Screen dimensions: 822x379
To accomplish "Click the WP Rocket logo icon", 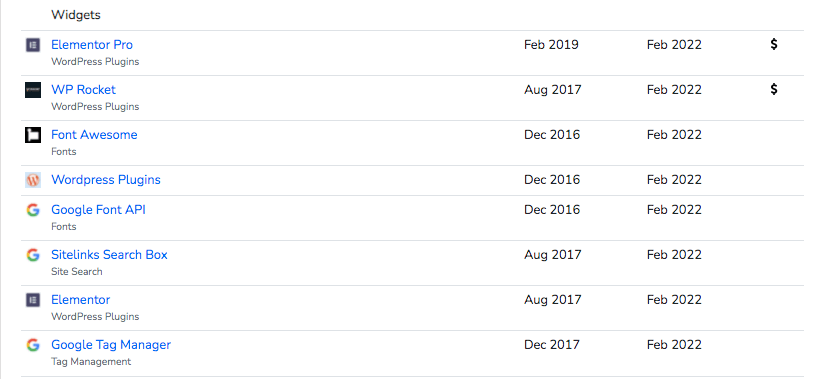I will pyautogui.click(x=33, y=90).
